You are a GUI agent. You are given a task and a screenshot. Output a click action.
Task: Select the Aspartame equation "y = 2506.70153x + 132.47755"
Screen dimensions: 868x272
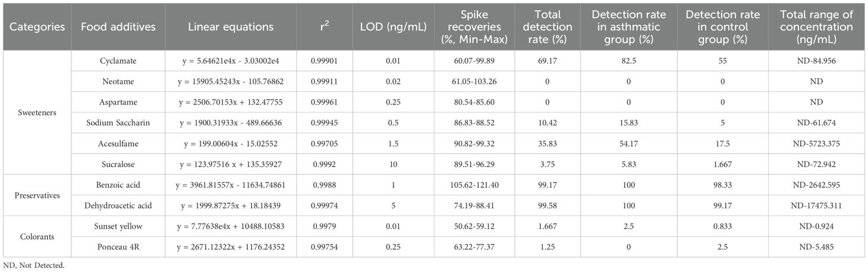tap(231, 102)
